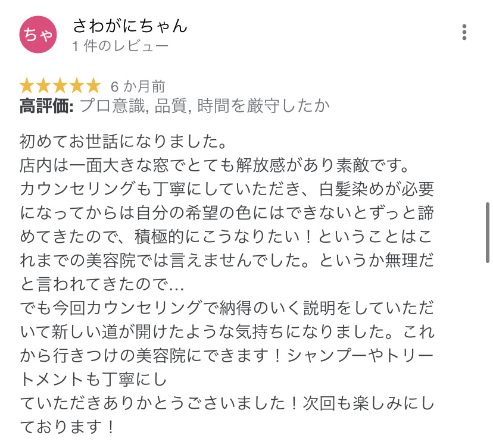
Task: Click the fourth rating star
Action: click(77, 86)
